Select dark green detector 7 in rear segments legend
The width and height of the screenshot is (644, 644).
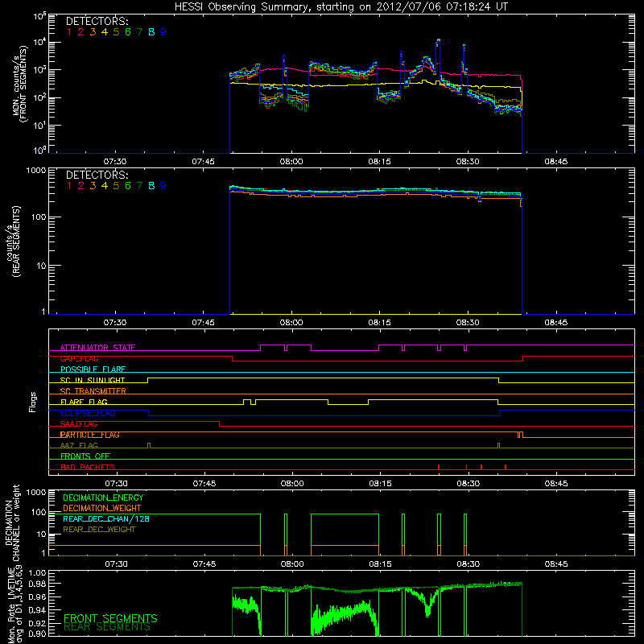tap(139, 186)
